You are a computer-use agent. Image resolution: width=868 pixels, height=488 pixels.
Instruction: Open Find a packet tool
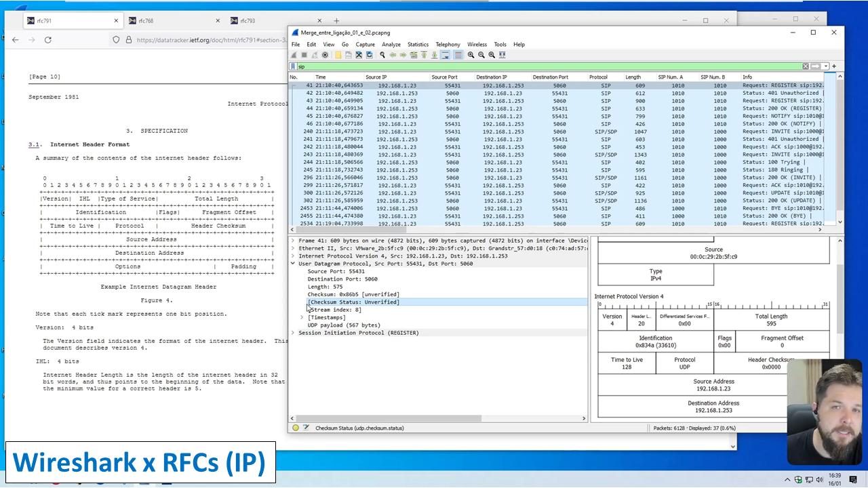click(382, 55)
